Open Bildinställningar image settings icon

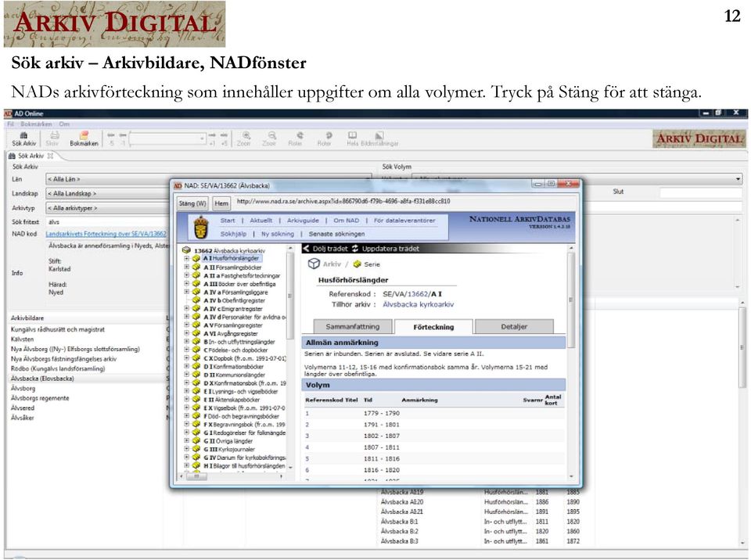tap(379, 135)
